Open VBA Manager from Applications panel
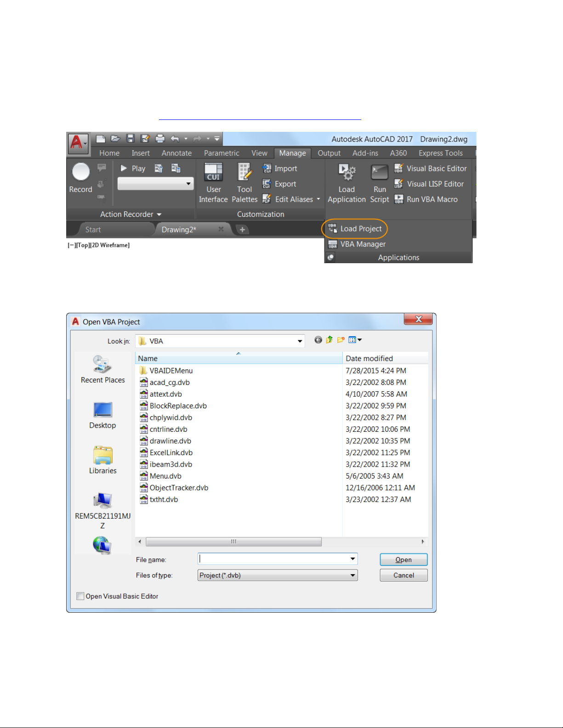 pyautogui.click(x=357, y=244)
